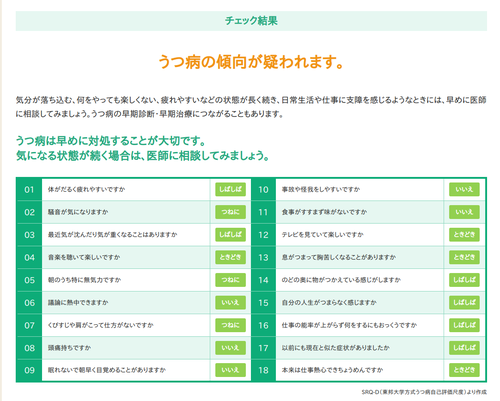Click the ときどき badge in row 12
The height and width of the screenshot is (401, 500).
(464, 235)
